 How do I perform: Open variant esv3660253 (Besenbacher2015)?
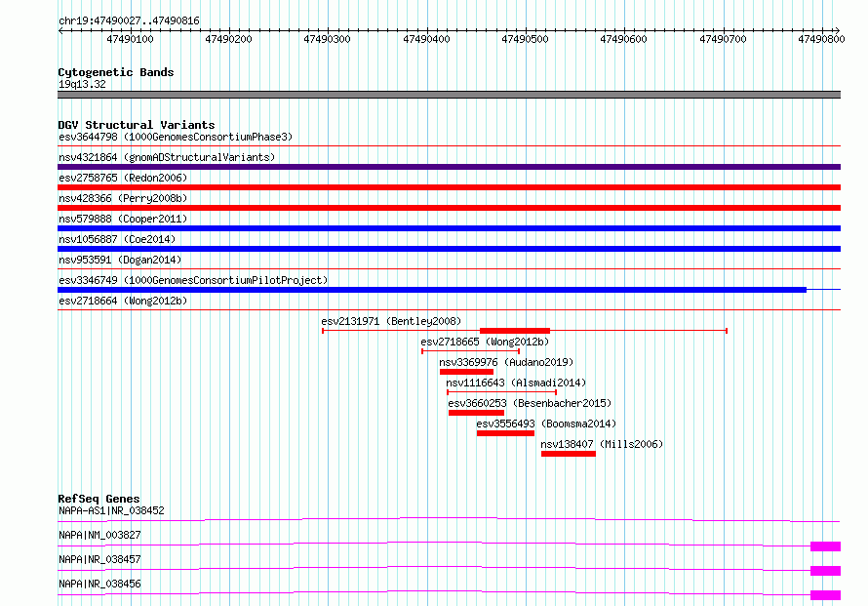pyautogui.click(x=530, y=403)
